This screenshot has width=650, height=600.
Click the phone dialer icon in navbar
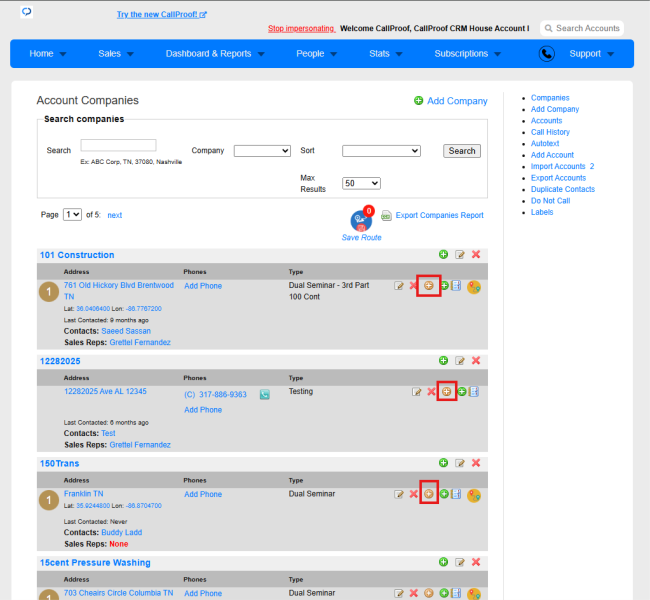coord(546,53)
